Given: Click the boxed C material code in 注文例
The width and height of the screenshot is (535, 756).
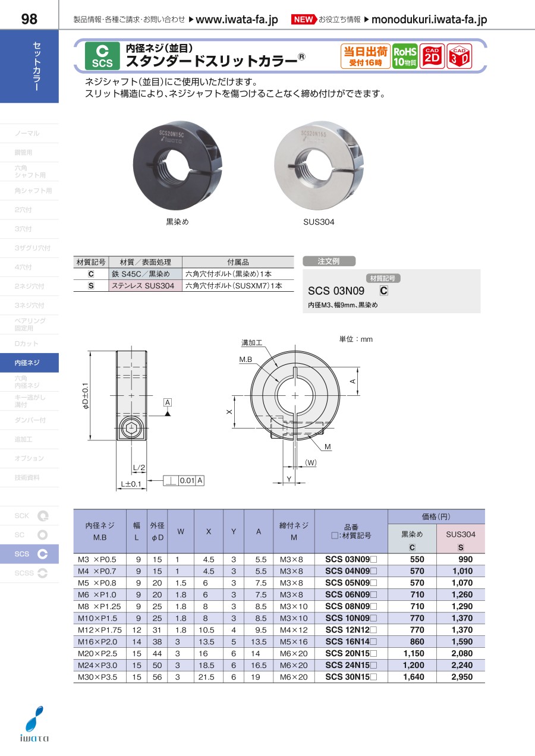Looking at the screenshot, I should click(383, 291).
